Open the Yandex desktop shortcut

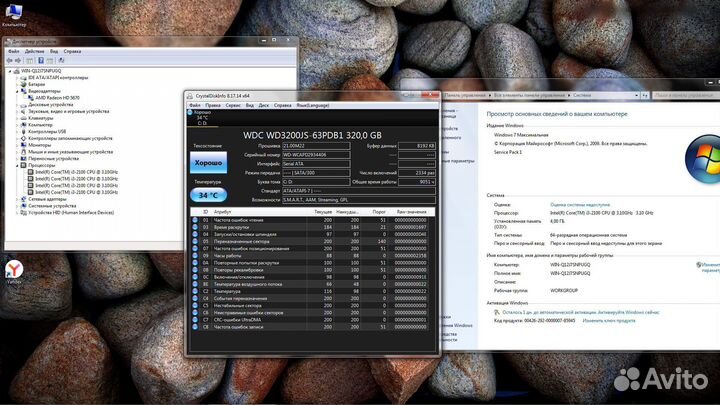(x=15, y=270)
